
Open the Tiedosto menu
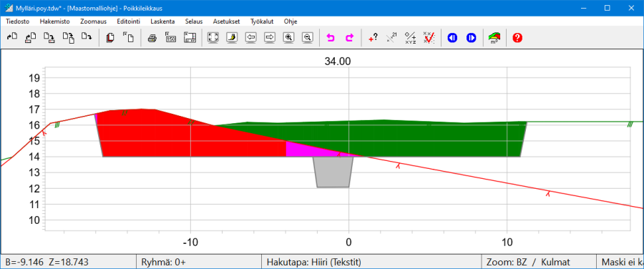[x=17, y=21]
